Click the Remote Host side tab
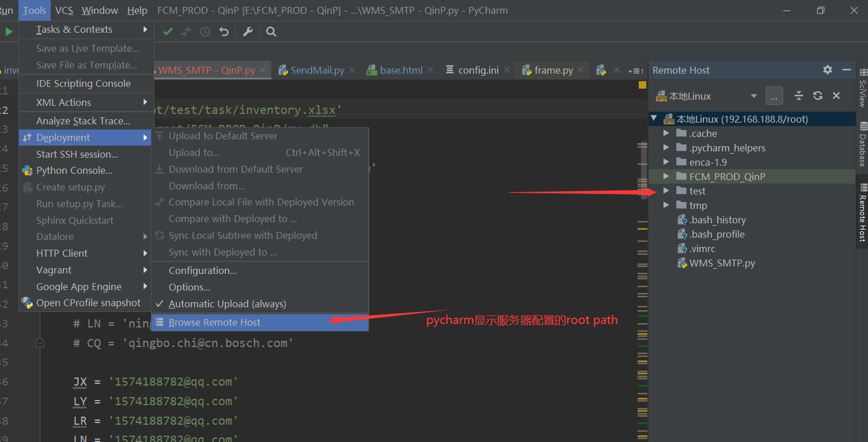Image resolution: width=868 pixels, height=442 pixels. (862, 212)
